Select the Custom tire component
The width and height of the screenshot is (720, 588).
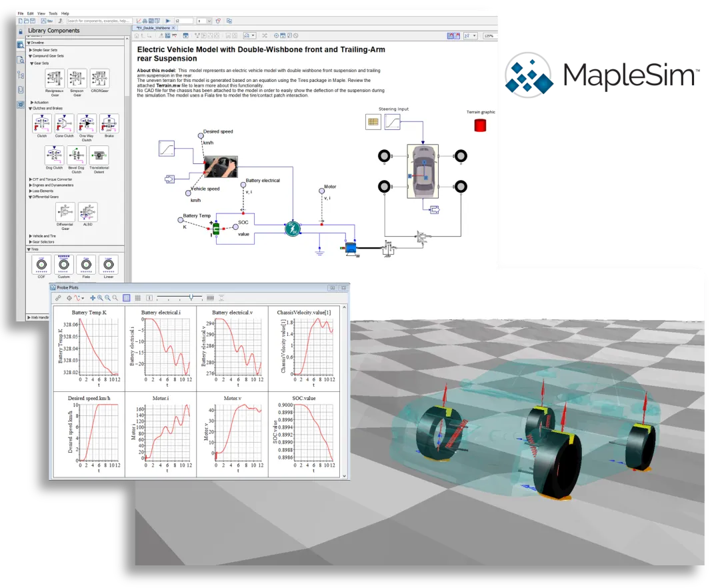(64, 265)
